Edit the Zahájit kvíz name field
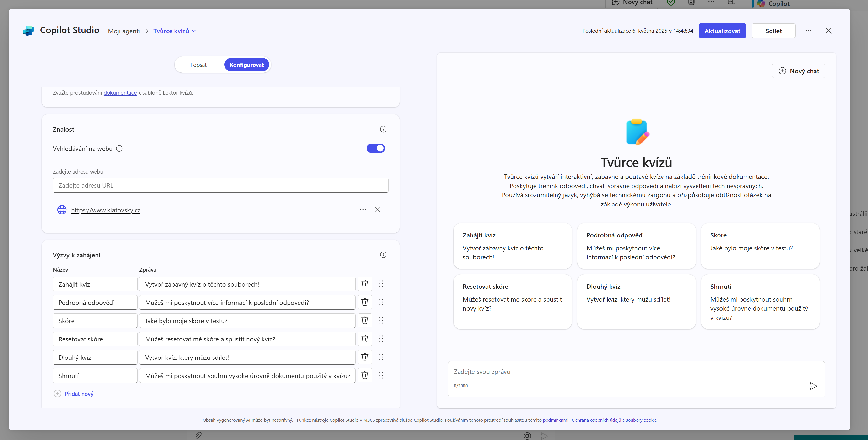Screen dimensions: 868x440 tap(95, 284)
